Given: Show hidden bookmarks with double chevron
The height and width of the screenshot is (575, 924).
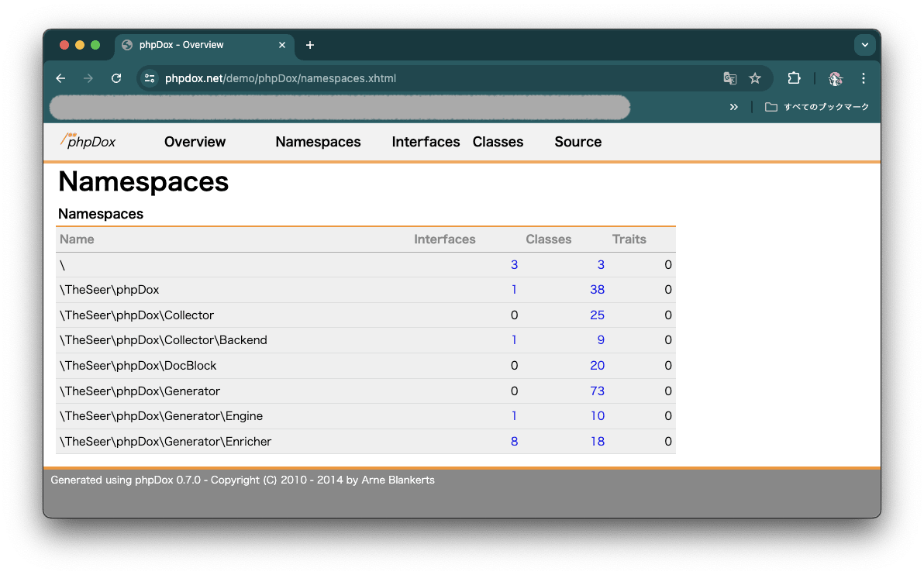Looking at the screenshot, I should pos(733,107).
